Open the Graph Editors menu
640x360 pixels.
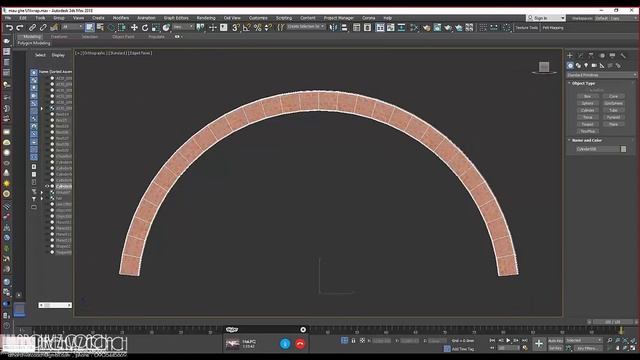176,18
